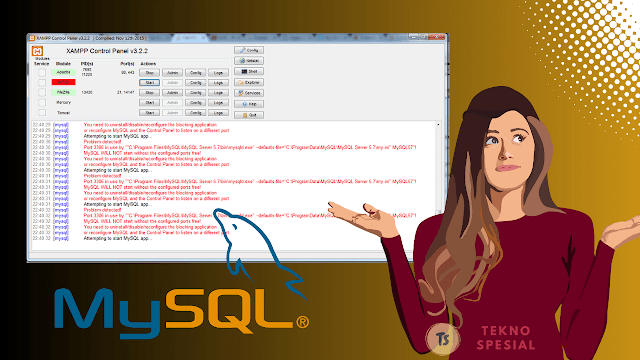Start the Mercury module
Viewport: 640px width, 360px height.
tap(149, 102)
